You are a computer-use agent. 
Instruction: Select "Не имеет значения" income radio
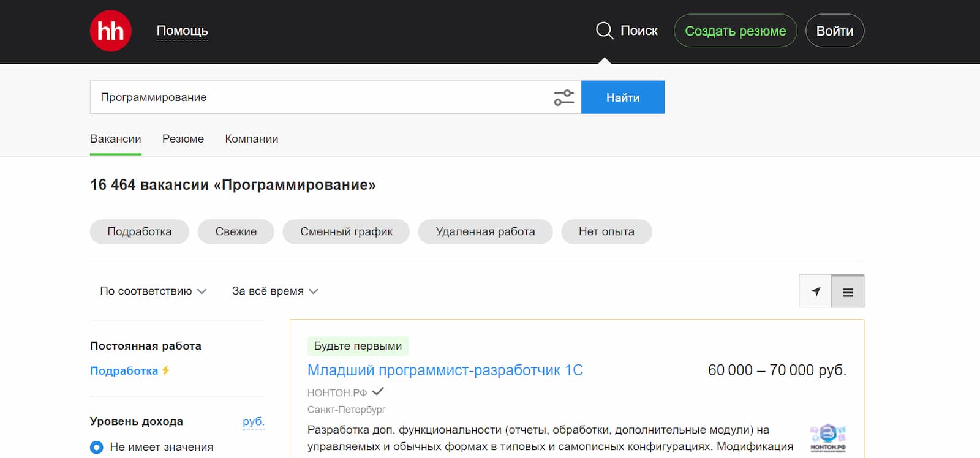(97, 448)
